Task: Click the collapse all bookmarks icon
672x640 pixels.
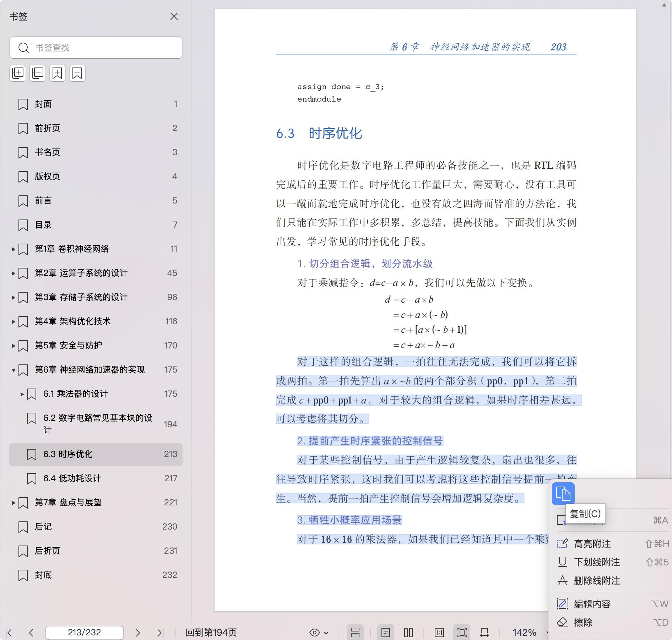Action: click(38, 73)
